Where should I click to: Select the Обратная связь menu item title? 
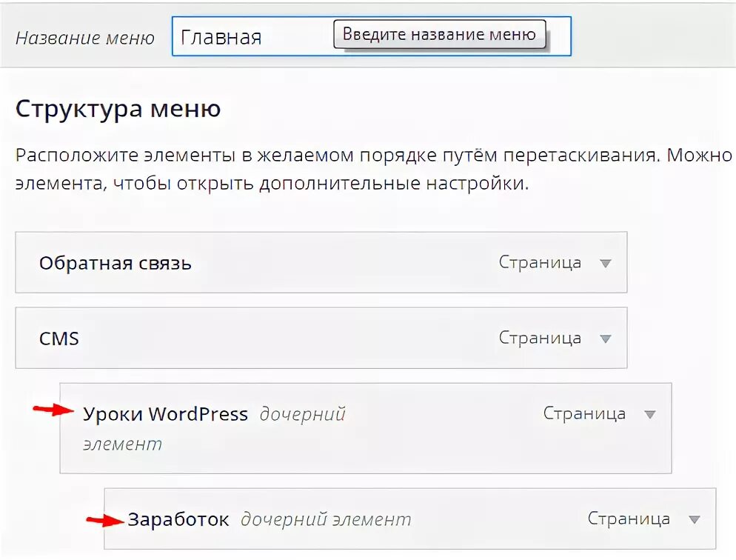[x=115, y=263]
